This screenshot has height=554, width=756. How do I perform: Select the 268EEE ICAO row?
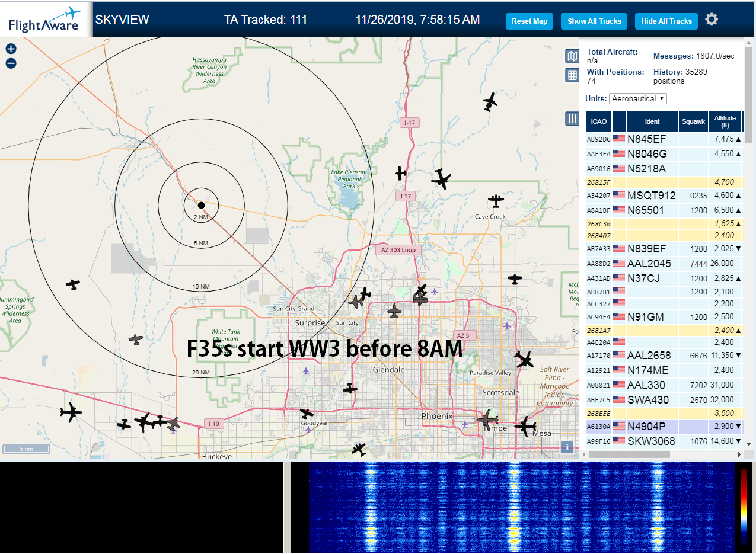tap(664, 413)
